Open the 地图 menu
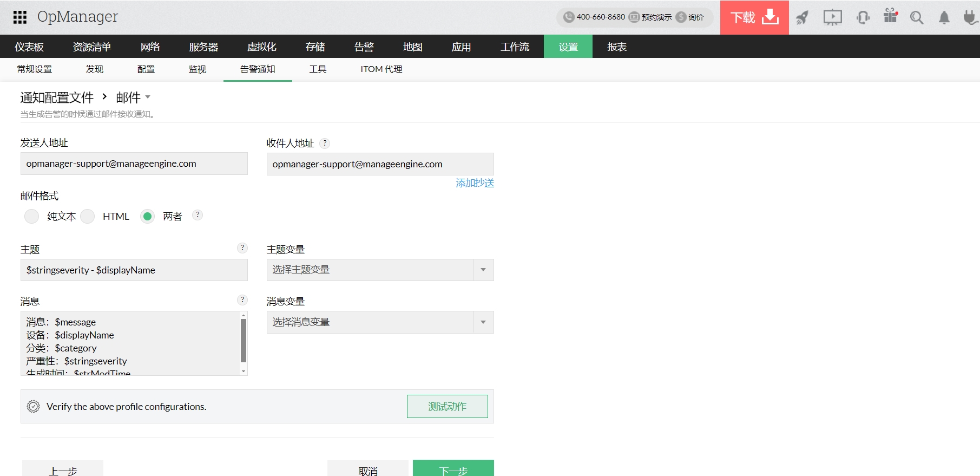This screenshot has width=980, height=476. click(x=413, y=47)
